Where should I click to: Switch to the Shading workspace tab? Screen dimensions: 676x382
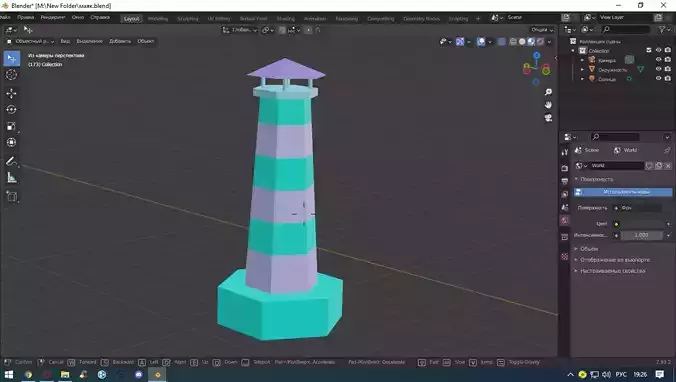tap(285, 19)
